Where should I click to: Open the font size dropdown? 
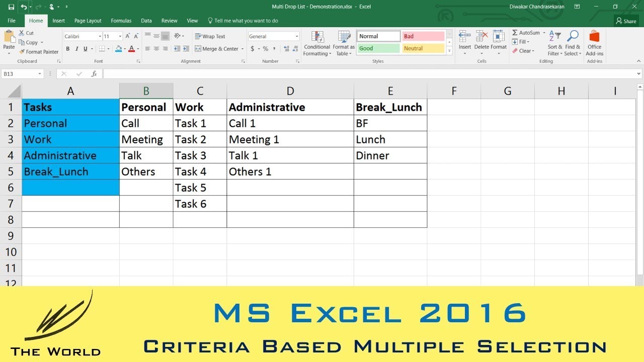[x=120, y=36]
